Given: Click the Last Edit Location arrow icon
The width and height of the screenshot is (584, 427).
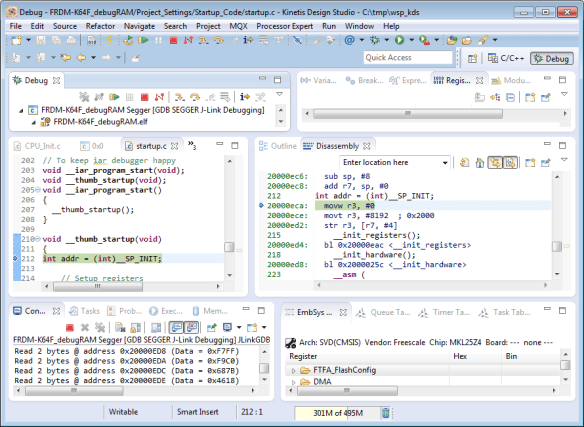Looking at the screenshot, I should pos(66,58).
